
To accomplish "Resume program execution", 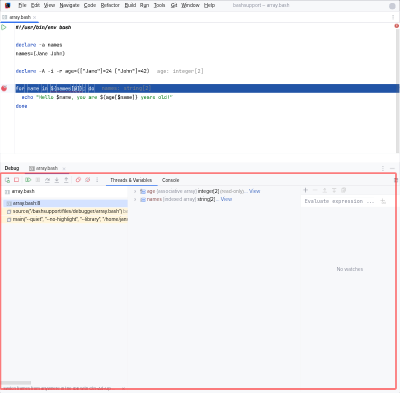I will (x=28, y=180).
